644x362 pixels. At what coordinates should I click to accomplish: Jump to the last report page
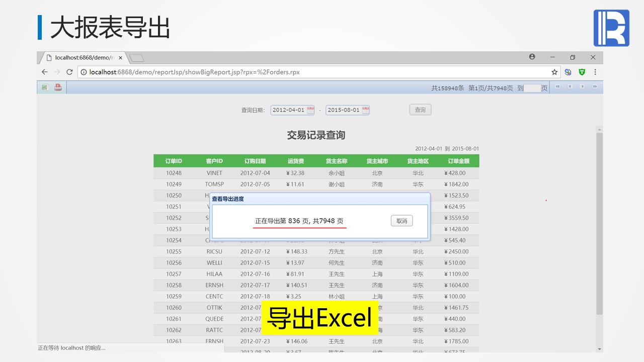(595, 87)
